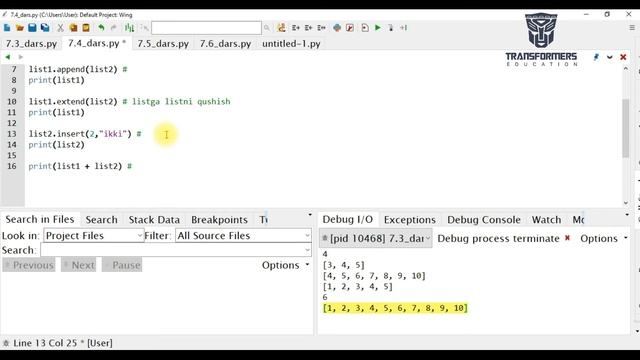Close the current editor with the red X
This screenshot has width=640, height=360.
(623, 57)
